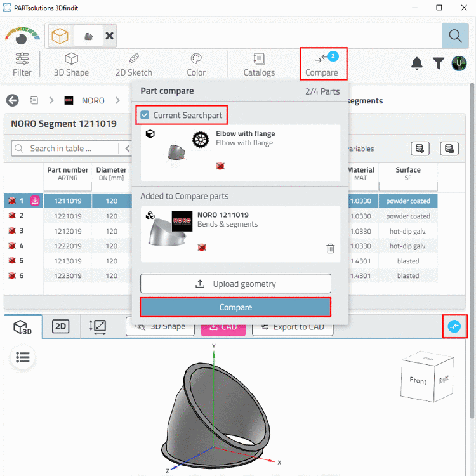Click the powder coated cell in row 1
The height and width of the screenshot is (476, 476).
click(x=408, y=201)
